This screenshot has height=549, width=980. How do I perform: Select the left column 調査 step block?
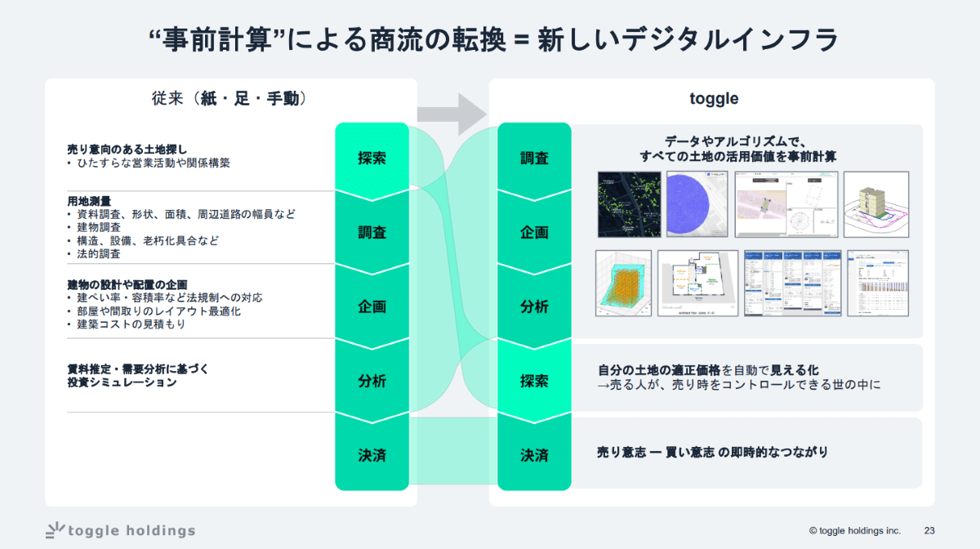372,233
